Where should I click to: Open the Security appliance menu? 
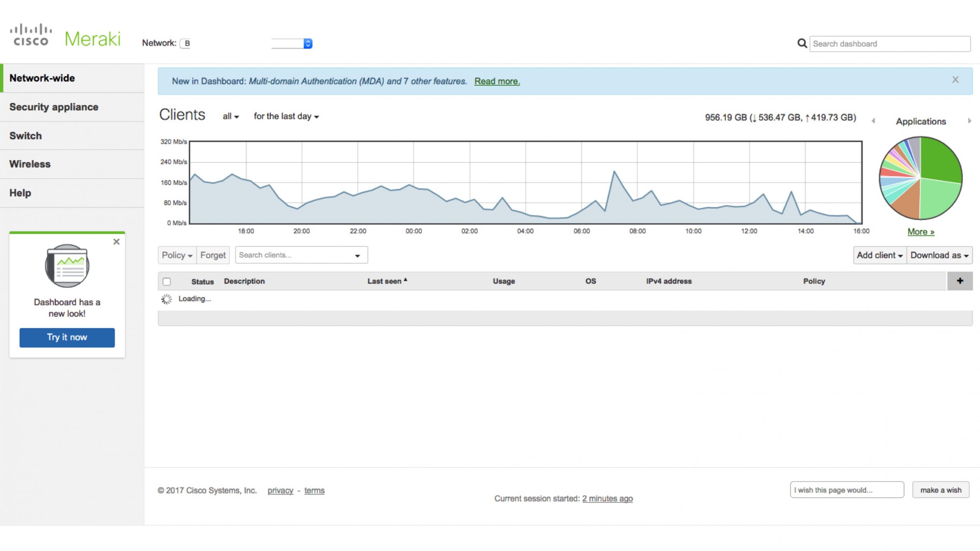click(x=72, y=107)
